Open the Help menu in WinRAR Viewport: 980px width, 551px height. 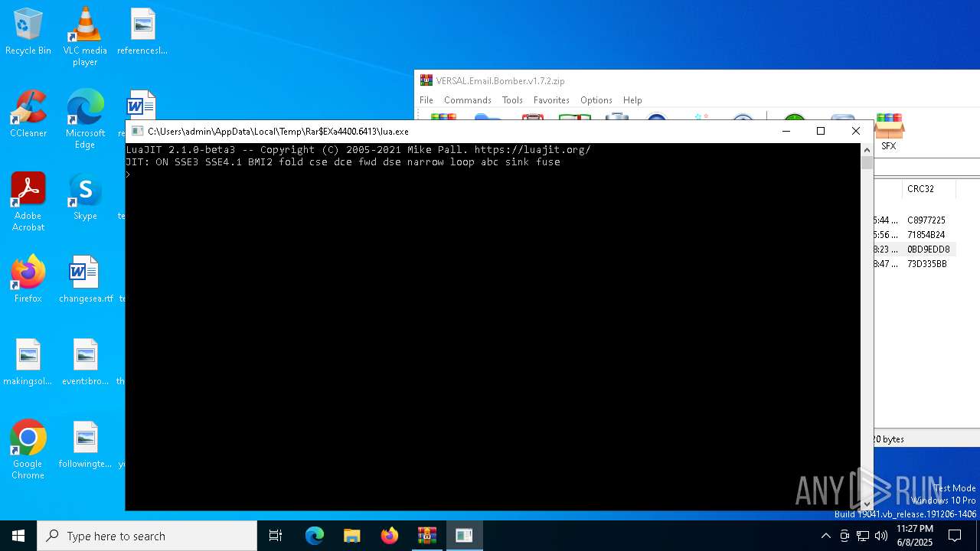pyautogui.click(x=632, y=100)
